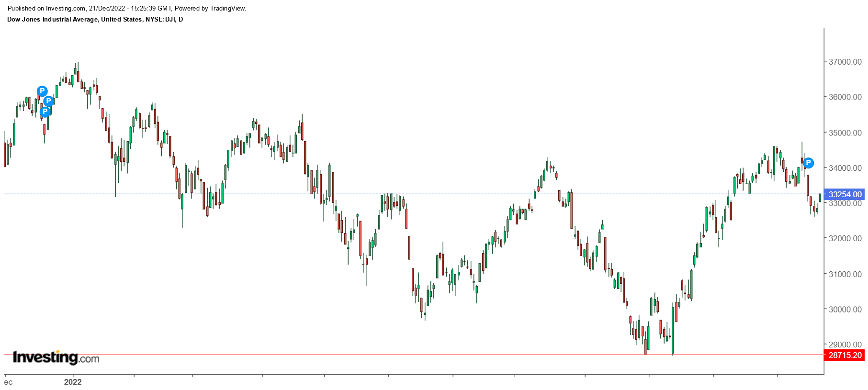
Task: Click the 36000.00 price axis label
Action: coord(845,97)
